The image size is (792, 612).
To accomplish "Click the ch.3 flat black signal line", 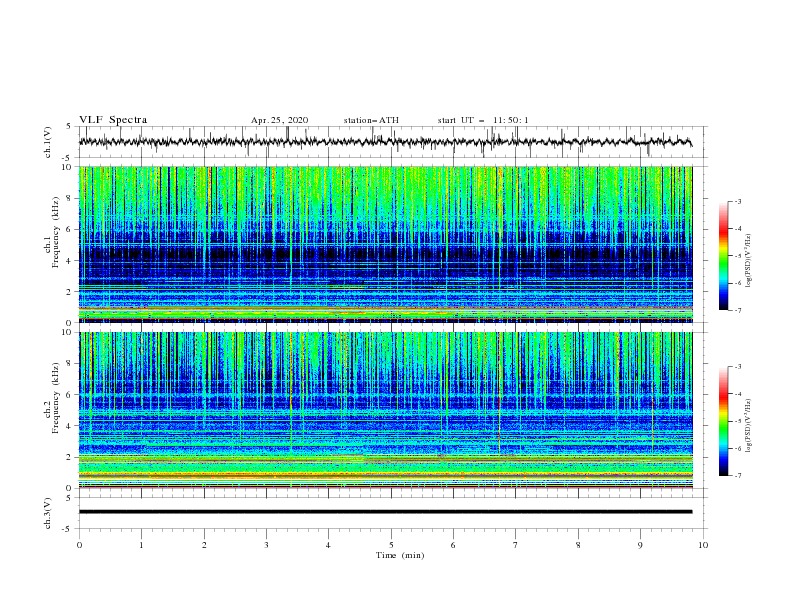I will pyautogui.click(x=385, y=512).
